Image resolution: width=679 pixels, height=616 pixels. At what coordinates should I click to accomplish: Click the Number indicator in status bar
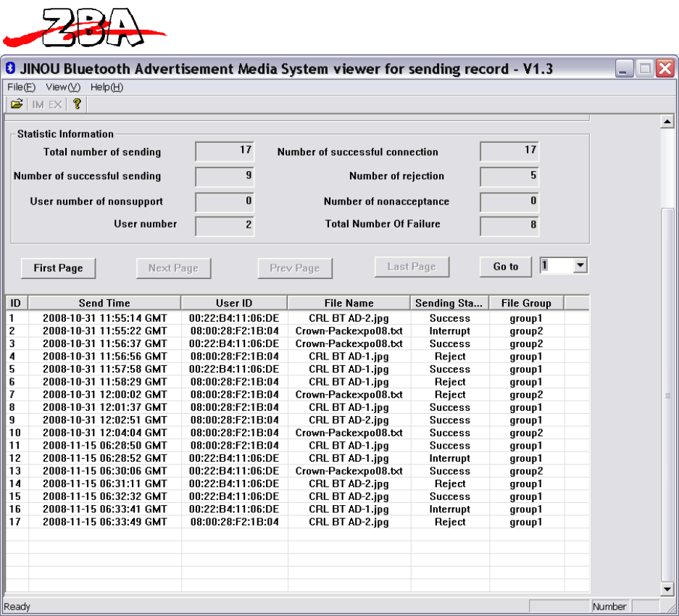pos(609,607)
